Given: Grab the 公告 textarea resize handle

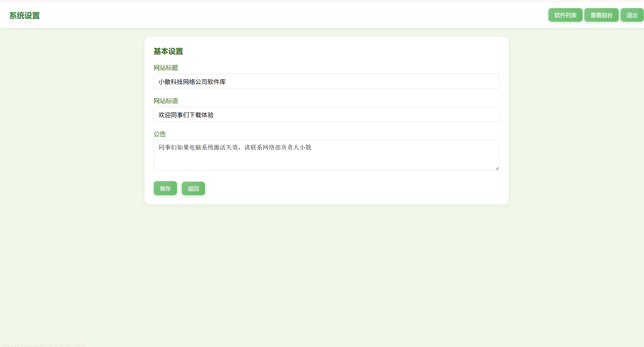Looking at the screenshot, I should 497,168.
